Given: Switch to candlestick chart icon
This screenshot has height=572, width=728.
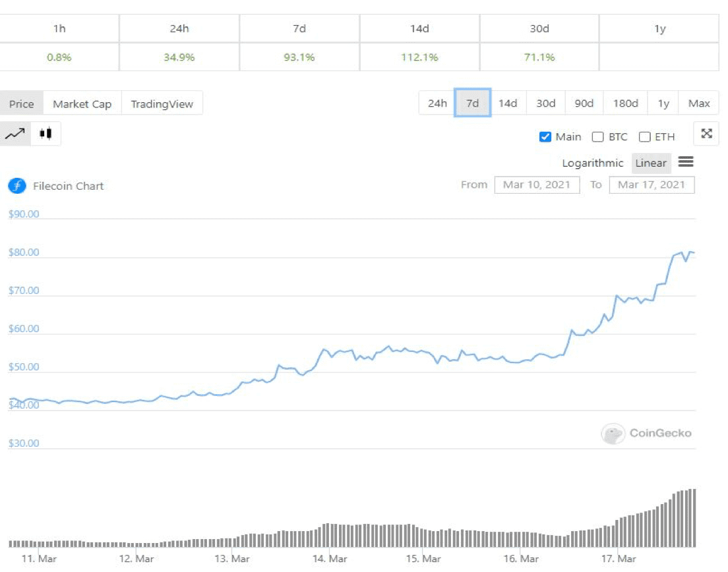Looking at the screenshot, I should pyautogui.click(x=45, y=134).
